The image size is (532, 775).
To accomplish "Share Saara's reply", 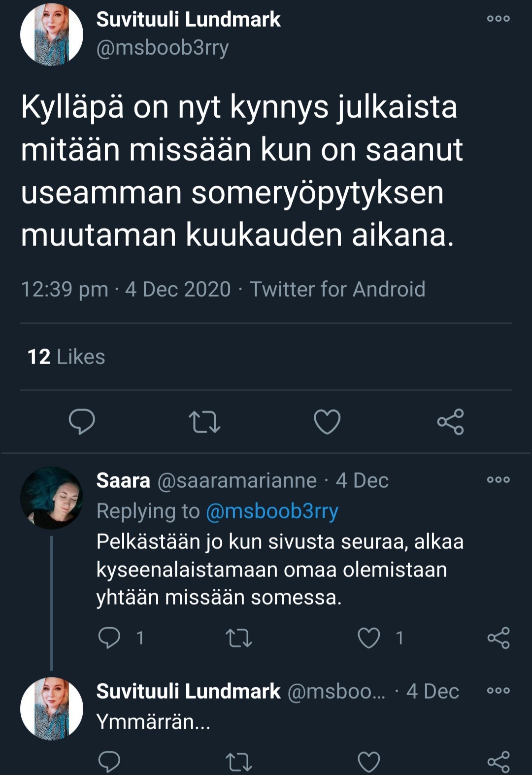I will point(499,638).
